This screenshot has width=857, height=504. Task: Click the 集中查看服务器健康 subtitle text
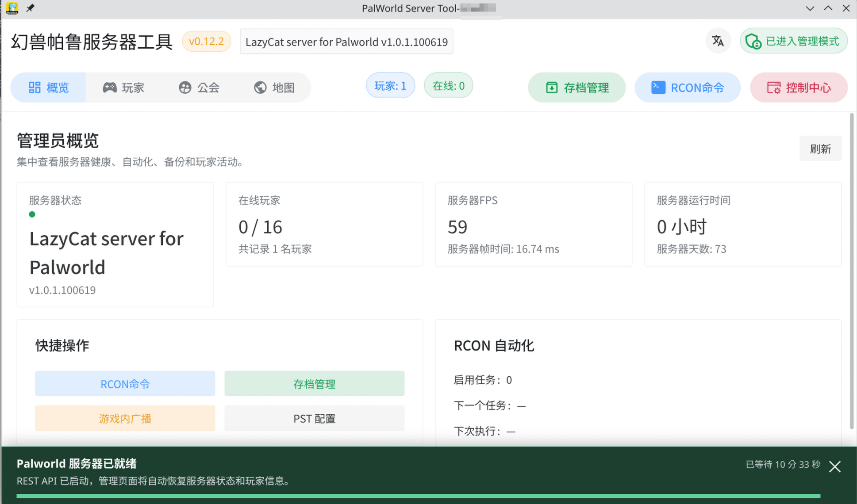[x=131, y=162]
